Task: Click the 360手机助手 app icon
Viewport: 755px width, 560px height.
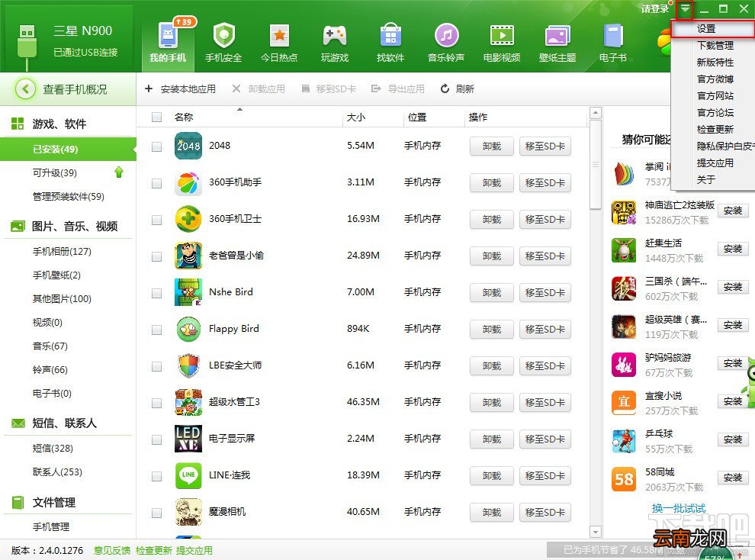Action: (188, 182)
